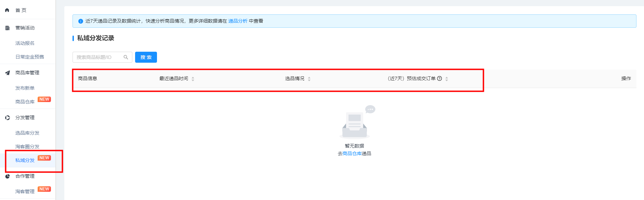Click the magnifier icon in search box
The width and height of the screenshot is (644, 200).
click(x=126, y=57)
